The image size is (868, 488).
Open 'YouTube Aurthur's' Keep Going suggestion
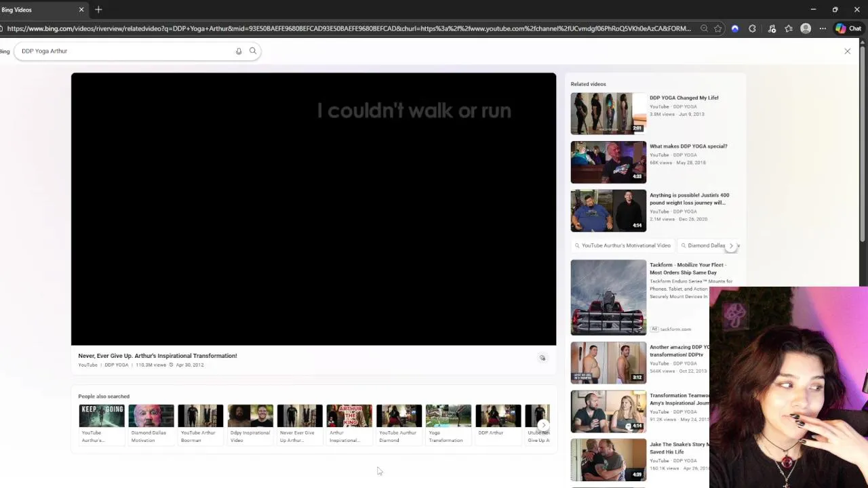click(x=102, y=424)
